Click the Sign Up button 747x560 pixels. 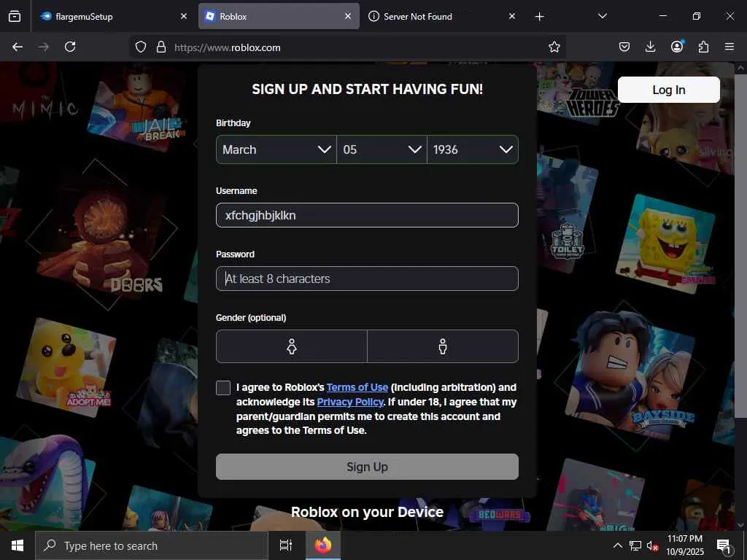pyautogui.click(x=367, y=467)
